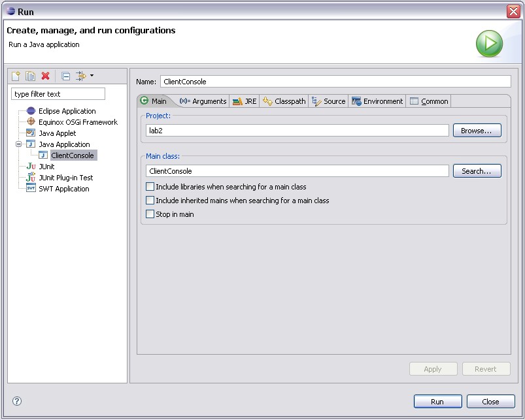Open the Classpath tab

[x=284, y=101]
